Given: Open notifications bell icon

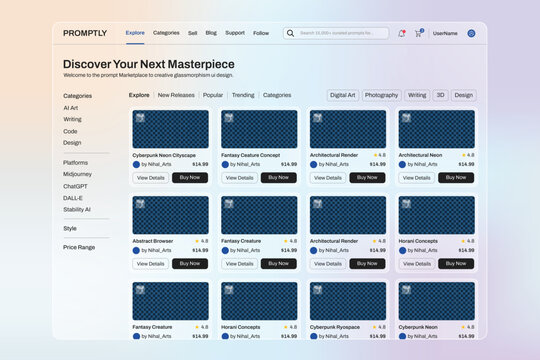Looking at the screenshot, I should point(402,33).
